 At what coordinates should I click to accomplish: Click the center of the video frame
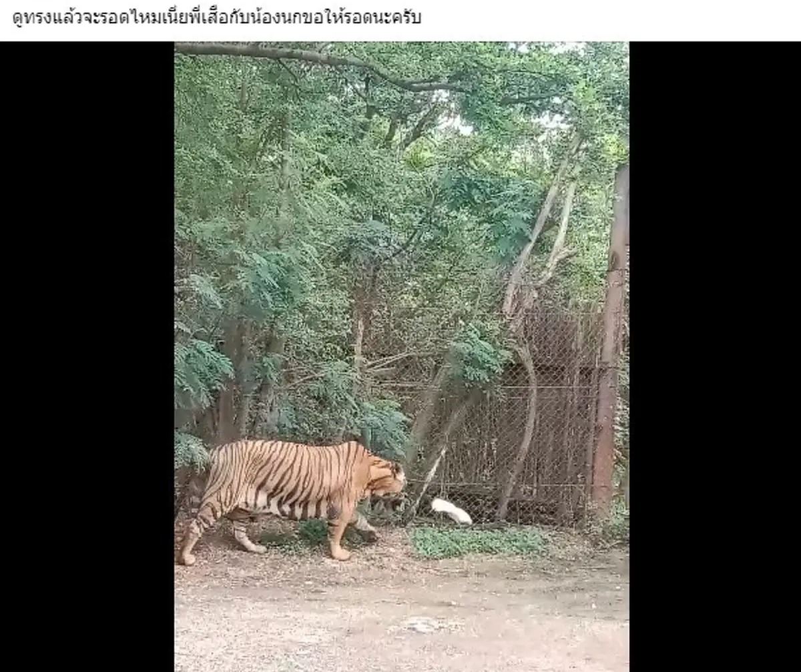tap(402, 356)
